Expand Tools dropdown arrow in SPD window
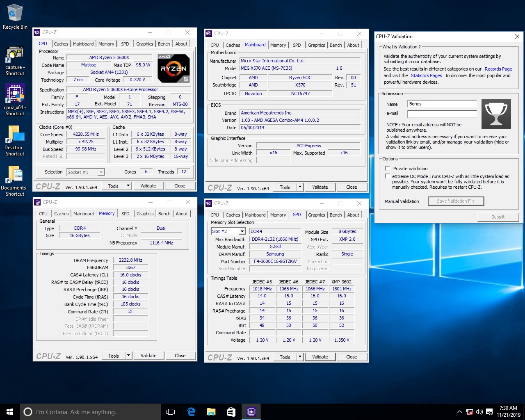The height and width of the screenshot is (420, 525). click(x=300, y=357)
